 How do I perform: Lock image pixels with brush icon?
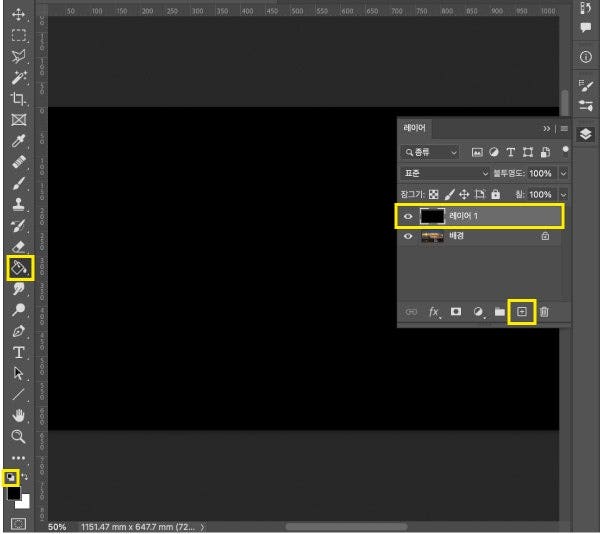tap(450, 195)
